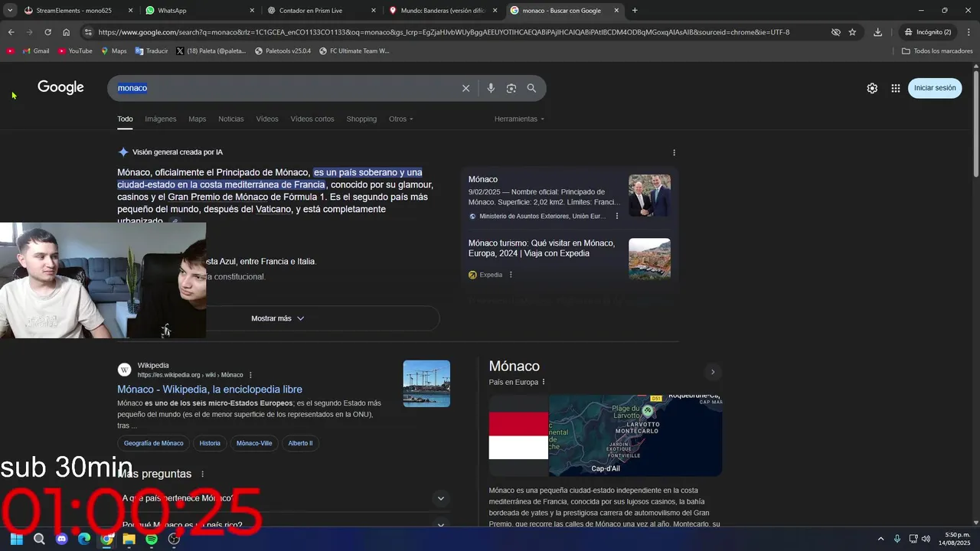
Task: Open the Chrome downloads icon
Action: pos(877,32)
